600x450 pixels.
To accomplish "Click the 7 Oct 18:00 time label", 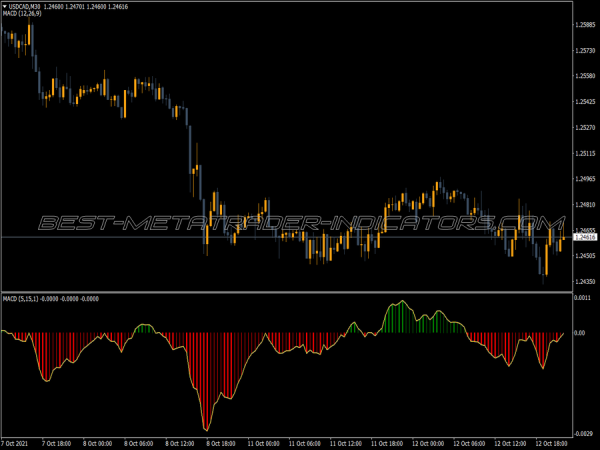I will (x=56, y=443).
